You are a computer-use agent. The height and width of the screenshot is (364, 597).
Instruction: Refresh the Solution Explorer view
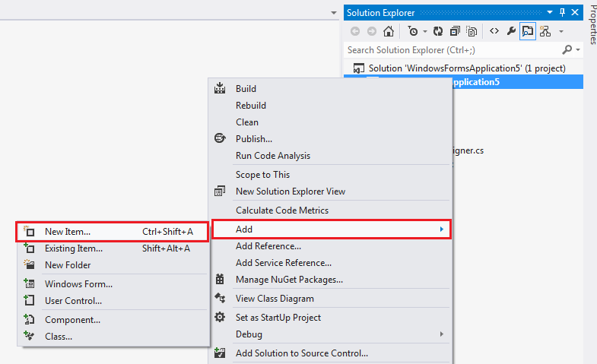click(x=438, y=31)
